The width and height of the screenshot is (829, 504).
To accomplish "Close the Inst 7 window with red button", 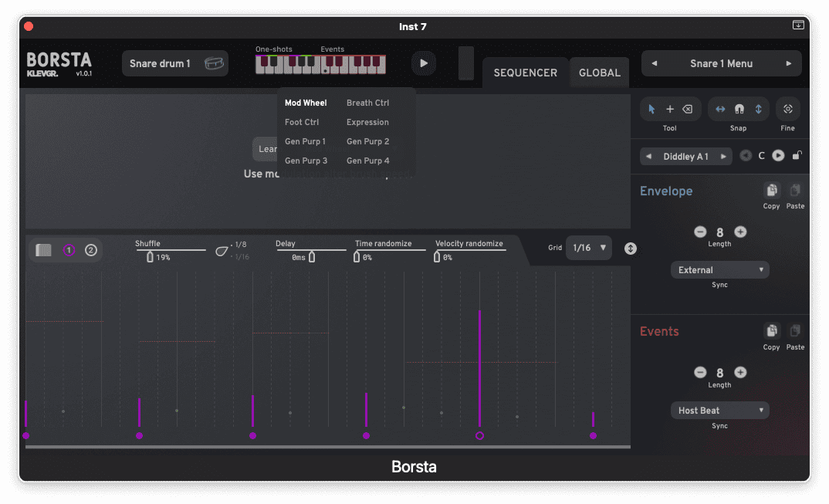I will point(29,26).
